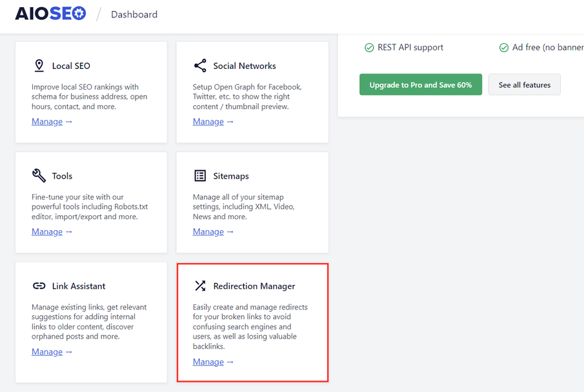Click the REST API support text
This screenshot has width=584, height=392.
(410, 47)
